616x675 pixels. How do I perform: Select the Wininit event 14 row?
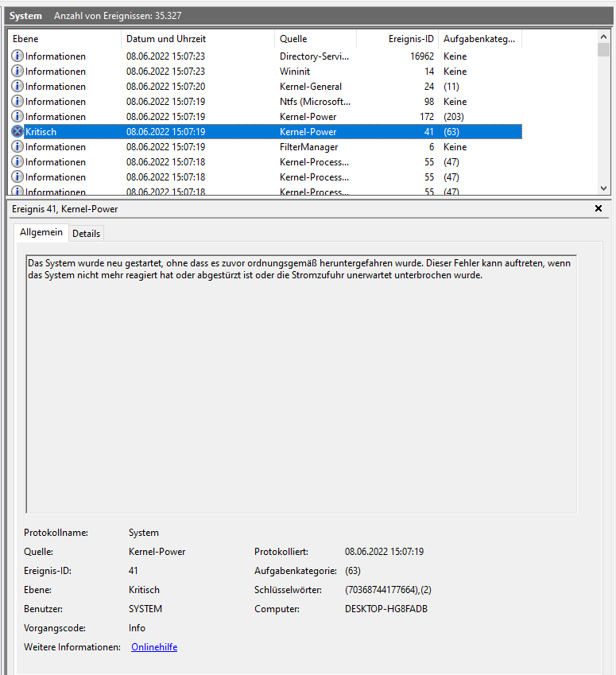click(x=265, y=71)
